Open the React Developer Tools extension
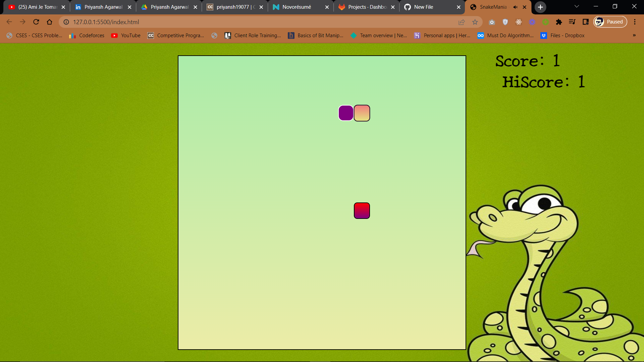Image resolution: width=644 pixels, height=362 pixels. click(519, 22)
